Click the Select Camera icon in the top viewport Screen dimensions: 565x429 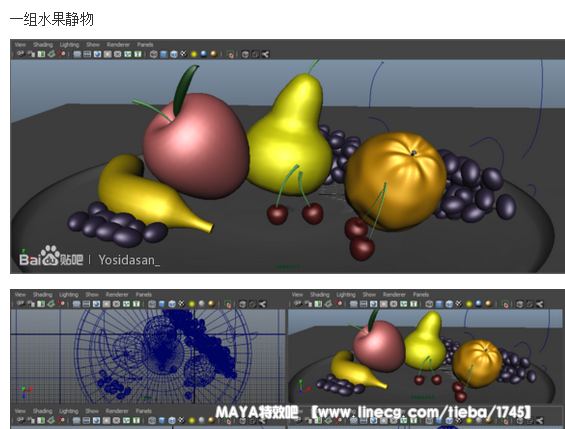pyautogui.click(x=21, y=54)
